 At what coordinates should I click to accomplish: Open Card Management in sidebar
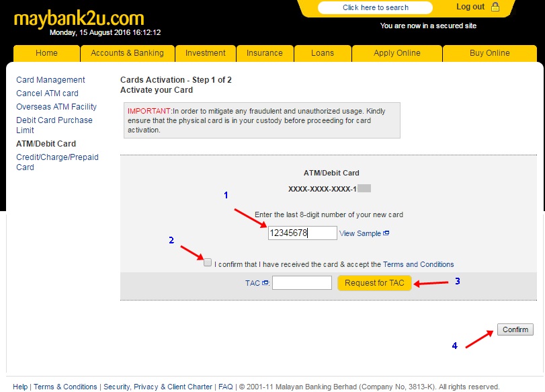click(x=50, y=80)
